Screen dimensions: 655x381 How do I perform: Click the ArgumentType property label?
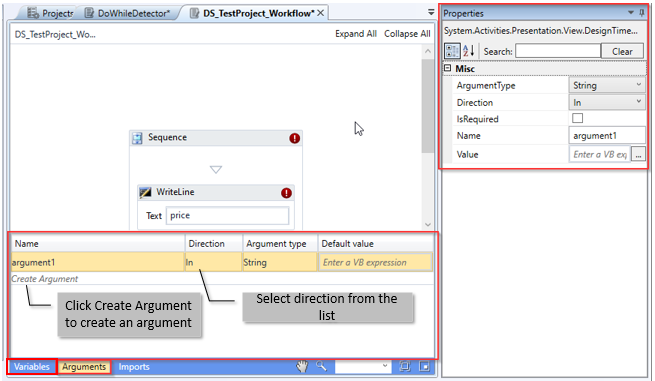click(486, 85)
